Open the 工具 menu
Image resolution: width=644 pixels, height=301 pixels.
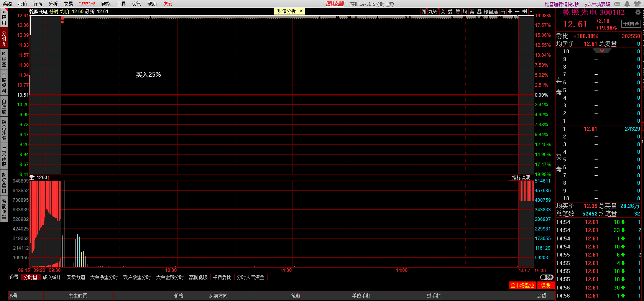[122, 4]
